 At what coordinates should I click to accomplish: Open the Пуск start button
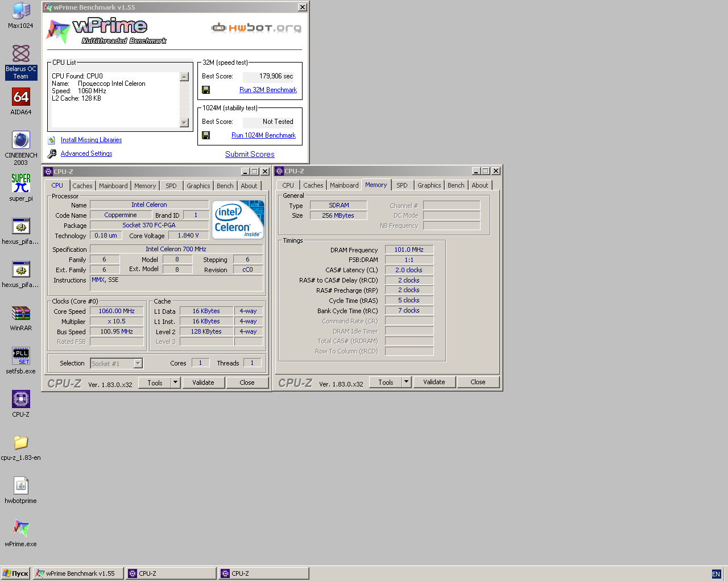click(15, 573)
